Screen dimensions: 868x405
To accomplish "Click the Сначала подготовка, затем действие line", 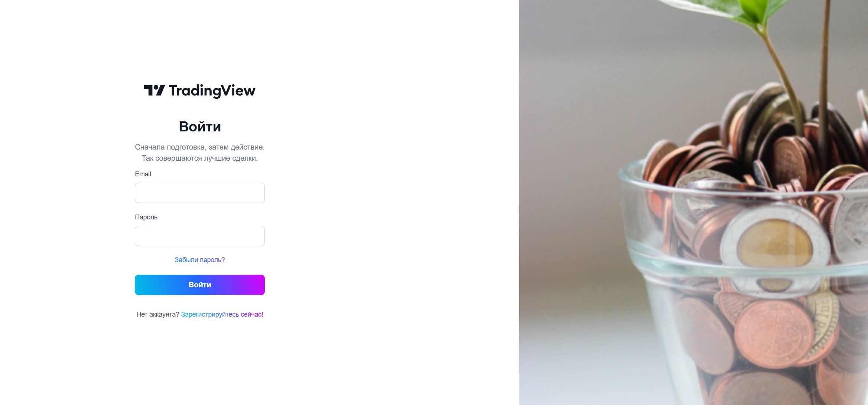I will tap(200, 147).
